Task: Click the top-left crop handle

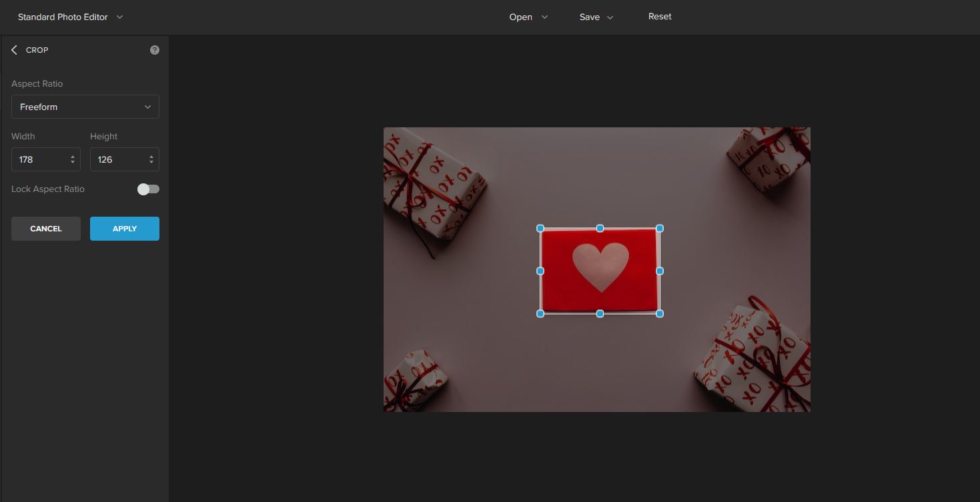Action: 540,229
